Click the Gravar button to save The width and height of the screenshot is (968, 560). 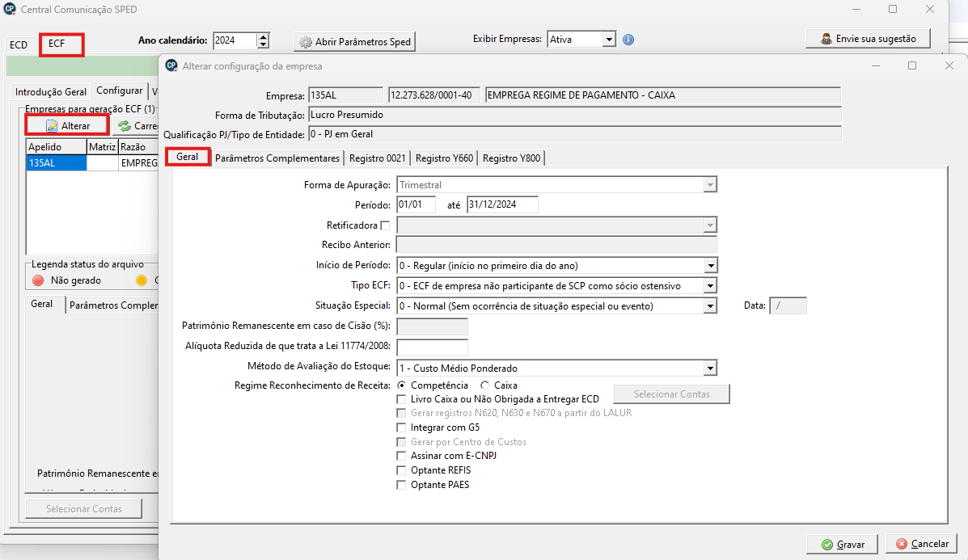842,545
